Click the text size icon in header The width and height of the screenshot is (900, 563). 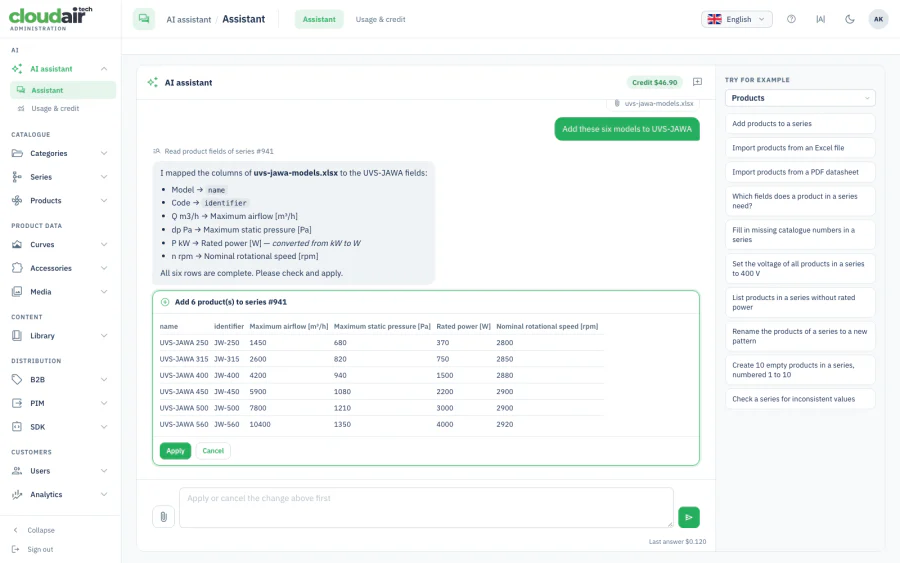pyautogui.click(x=820, y=19)
